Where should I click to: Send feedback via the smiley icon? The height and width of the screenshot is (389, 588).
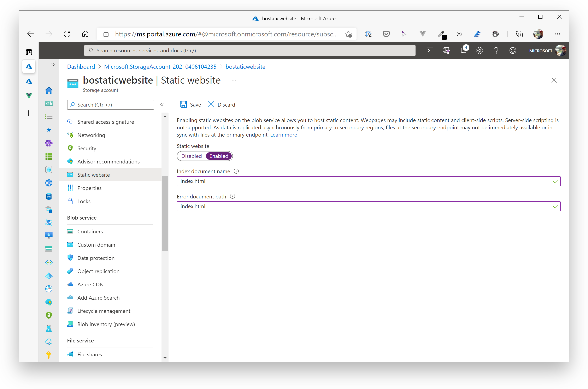click(513, 50)
